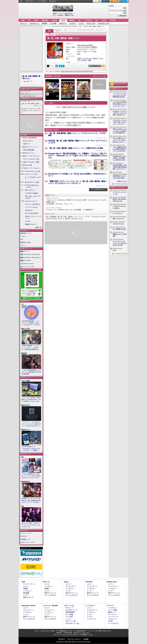The width and height of the screenshot is (147, 644).
Task: Open the シリーズ累計250万人を突破 article
Action: click(76, 148)
